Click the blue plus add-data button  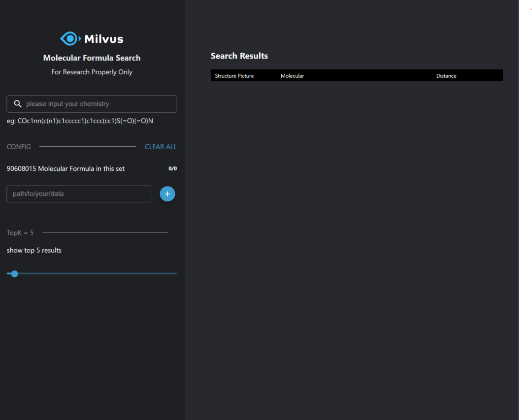167,194
